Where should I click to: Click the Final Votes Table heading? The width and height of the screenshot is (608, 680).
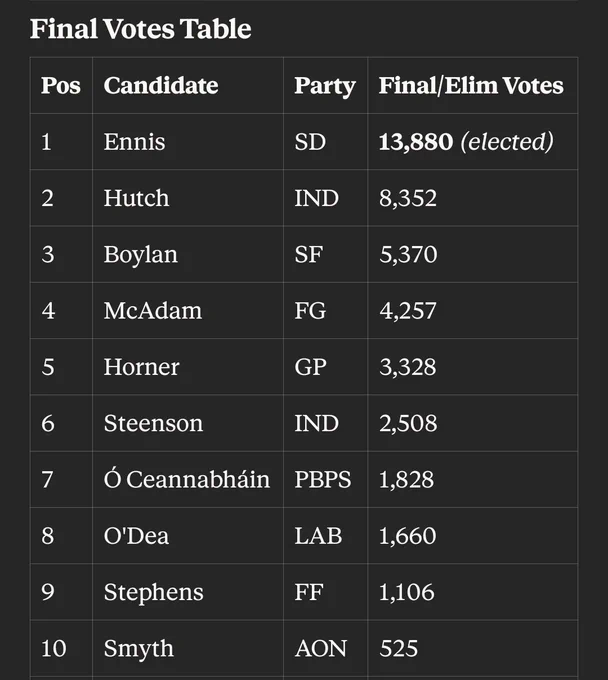(x=141, y=29)
